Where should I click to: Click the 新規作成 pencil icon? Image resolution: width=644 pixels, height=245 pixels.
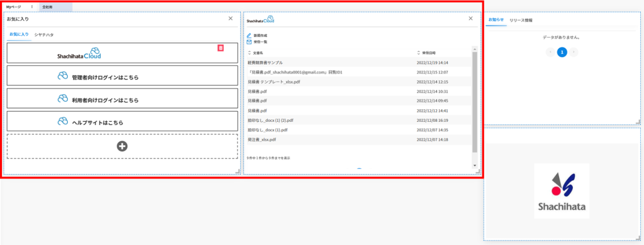coord(249,36)
